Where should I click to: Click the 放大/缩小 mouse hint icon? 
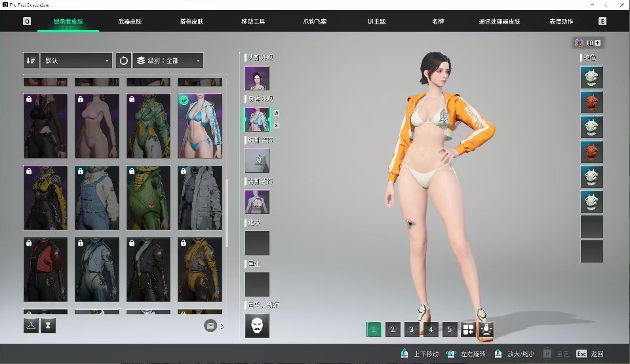498,353
